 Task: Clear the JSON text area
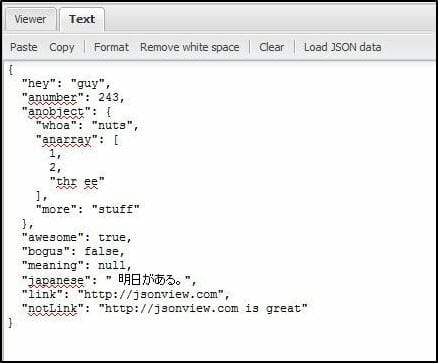pyautogui.click(x=272, y=47)
